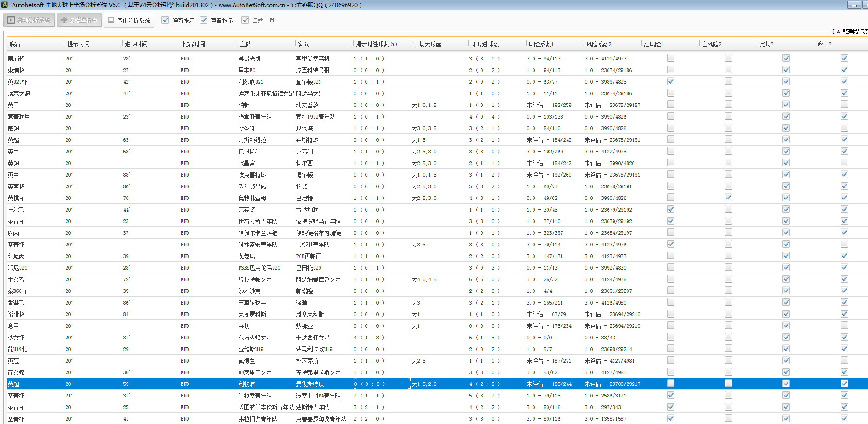Toggle the 弹窗提示 checkbox
This screenshot has width=868, height=424.
pyautogui.click(x=165, y=20)
